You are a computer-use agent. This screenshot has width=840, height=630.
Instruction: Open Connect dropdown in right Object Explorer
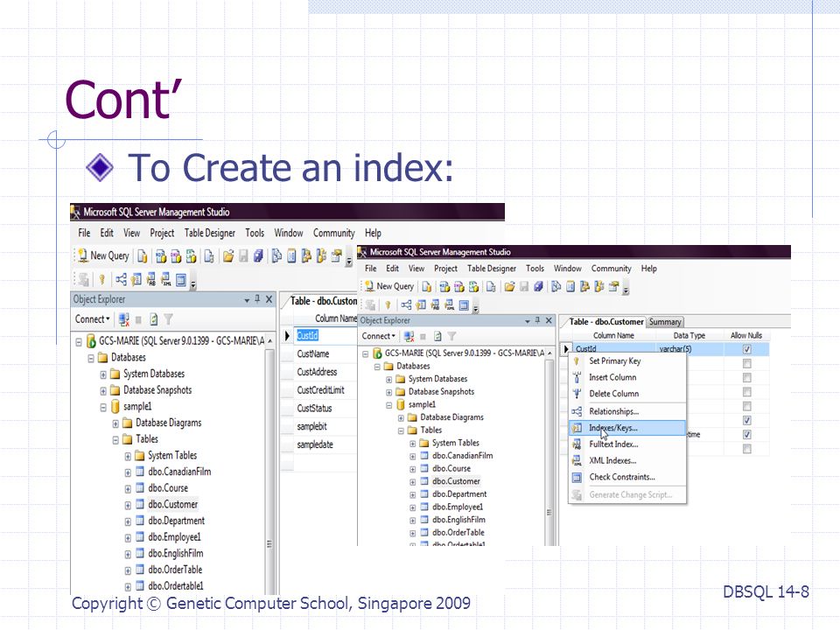click(x=378, y=336)
